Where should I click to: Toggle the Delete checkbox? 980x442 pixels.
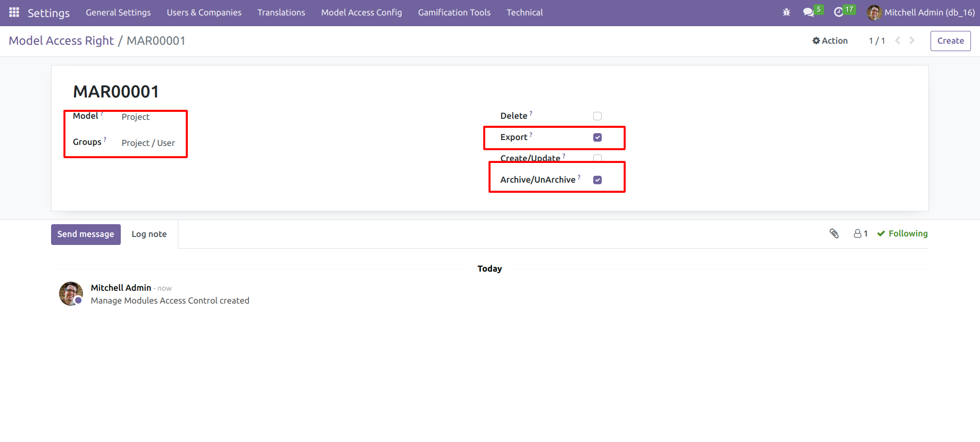click(x=597, y=116)
